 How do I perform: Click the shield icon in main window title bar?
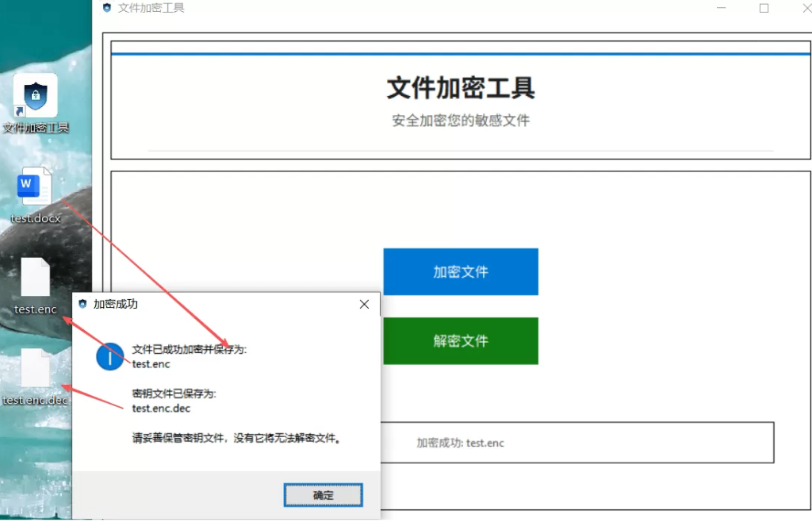[107, 8]
